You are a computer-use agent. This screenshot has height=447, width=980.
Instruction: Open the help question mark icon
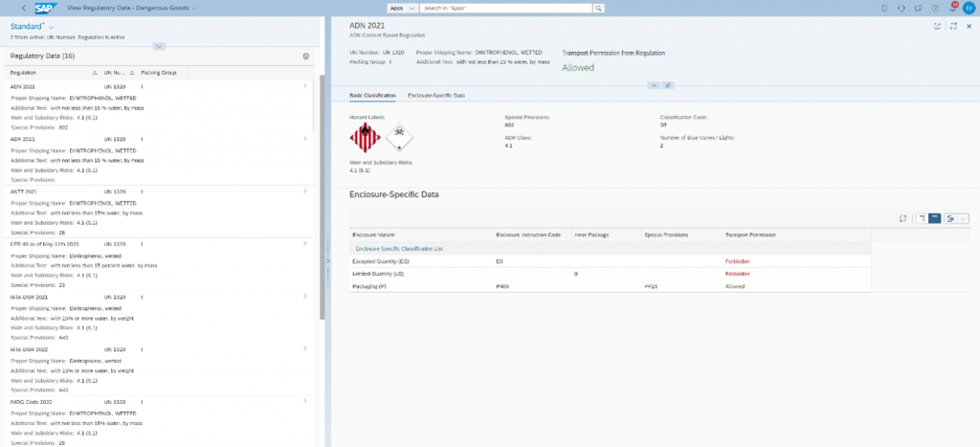click(x=935, y=8)
